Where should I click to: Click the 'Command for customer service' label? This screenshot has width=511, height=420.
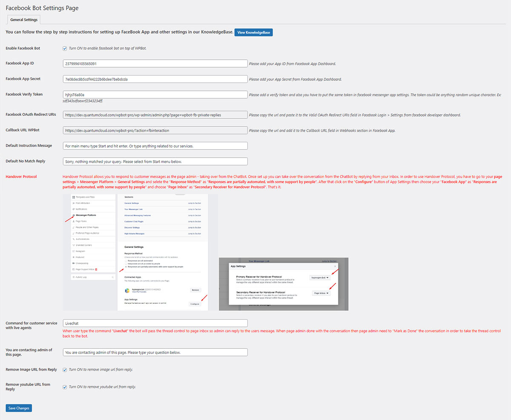pyautogui.click(x=32, y=325)
